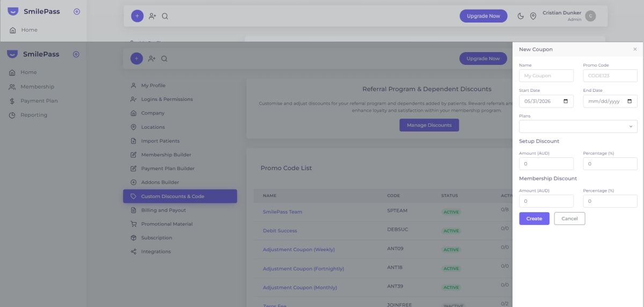Open the Start Date calendar picker icon

click(566, 101)
